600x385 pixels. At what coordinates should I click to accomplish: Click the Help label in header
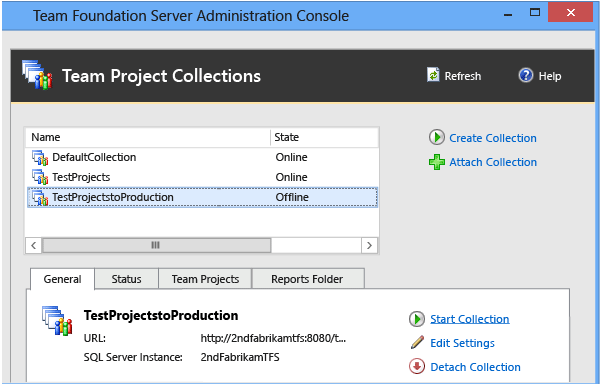point(550,76)
